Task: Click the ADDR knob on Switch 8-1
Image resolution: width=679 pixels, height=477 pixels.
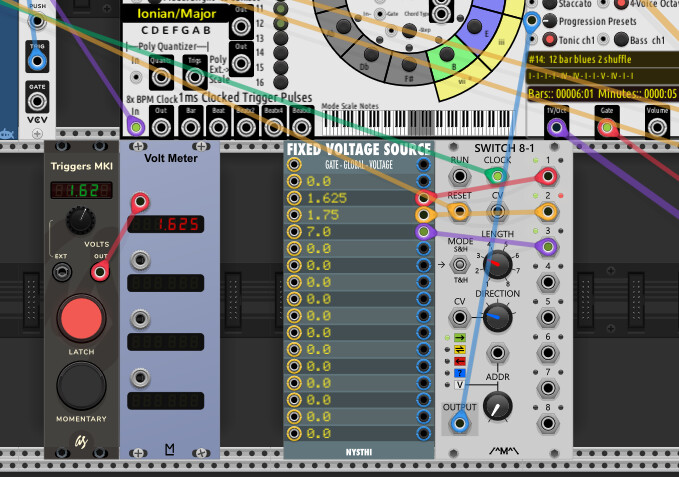Action: [x=497, y=405]
